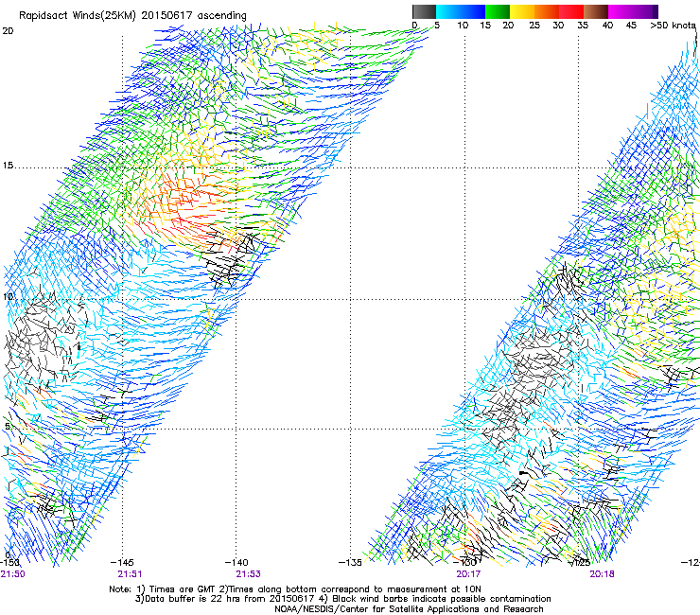Click the purple '21:50' time label
Screen dimensions: 700x615
[13, 574]
